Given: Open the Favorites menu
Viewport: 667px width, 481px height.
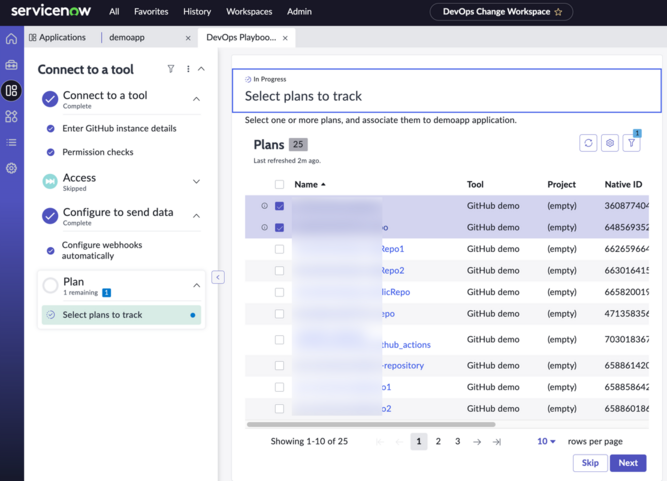Looking at the screenshot, I should (x=151, y=12).
